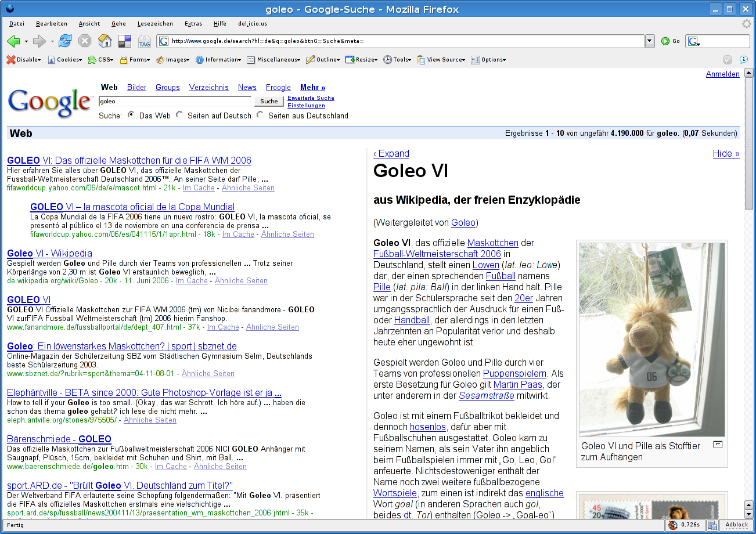
Task: Open the Extras menu
Action: 193,24
